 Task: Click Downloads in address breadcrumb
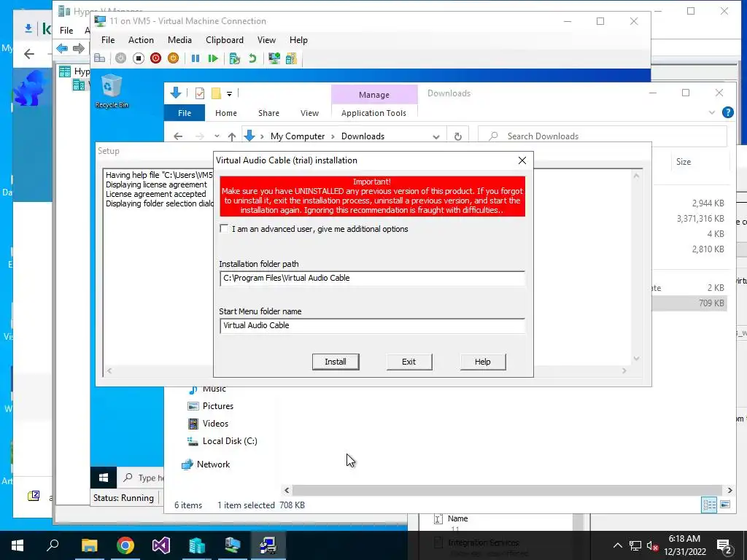point(363,136)
